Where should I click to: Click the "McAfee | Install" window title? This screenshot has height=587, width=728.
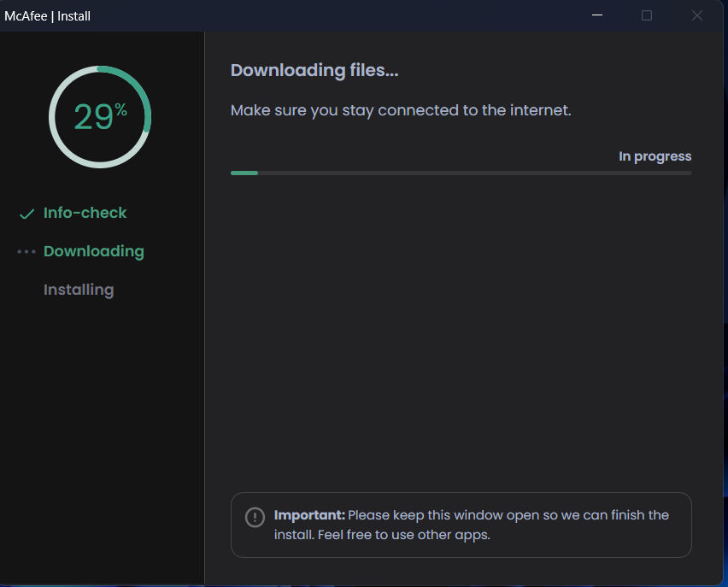48,15
